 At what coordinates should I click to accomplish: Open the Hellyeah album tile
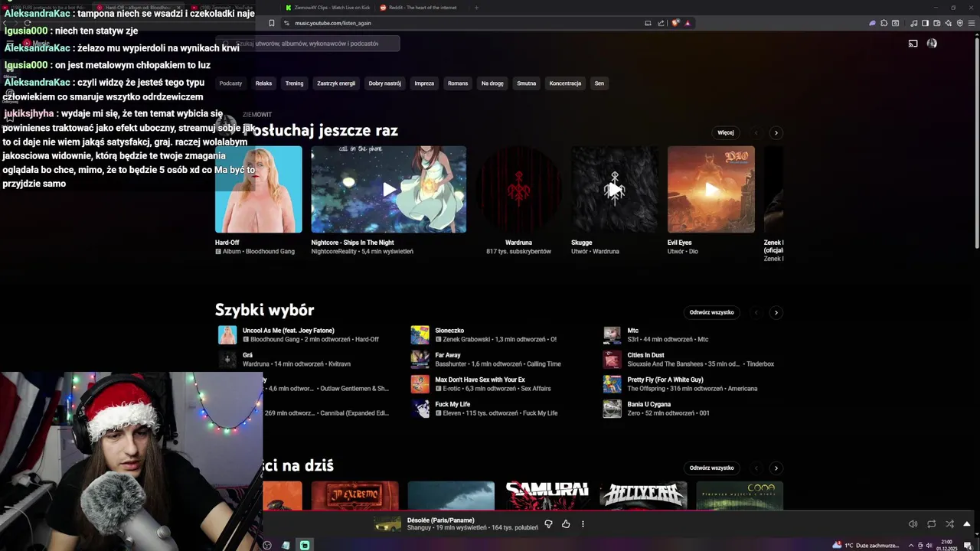point(643,496)
